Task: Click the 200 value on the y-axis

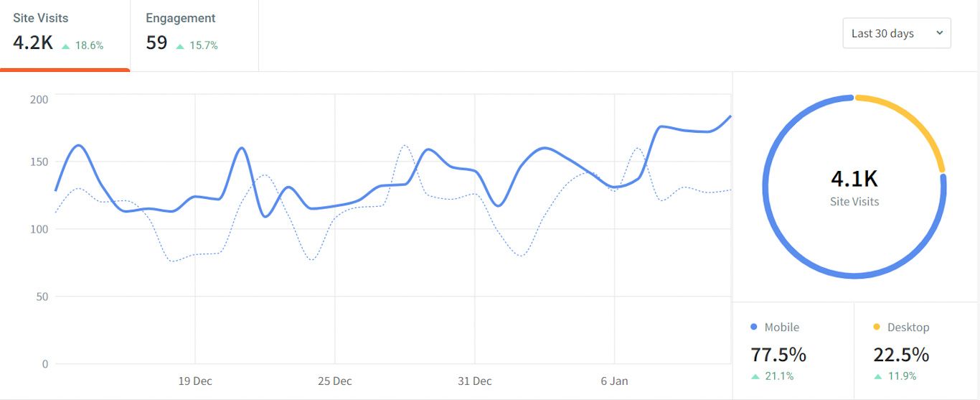Action: click(39, 99)
